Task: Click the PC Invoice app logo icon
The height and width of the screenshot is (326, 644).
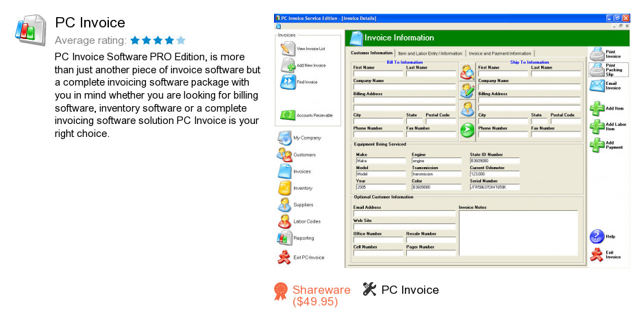Action: [30, 29]
